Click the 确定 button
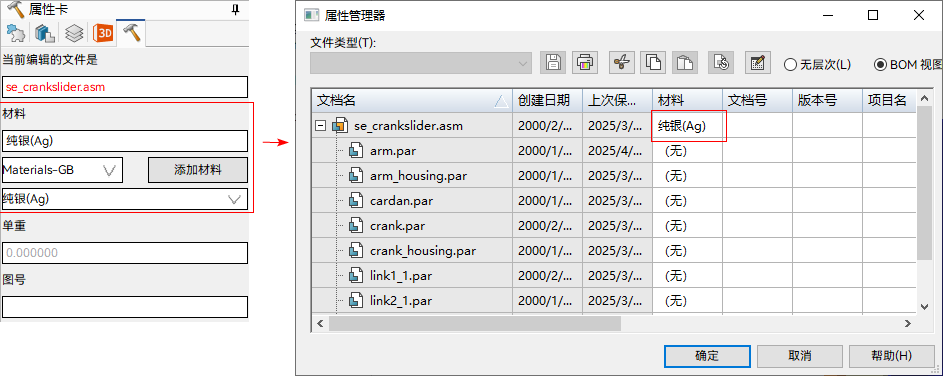This screenshot has width=945, height=379. (707, 356)
